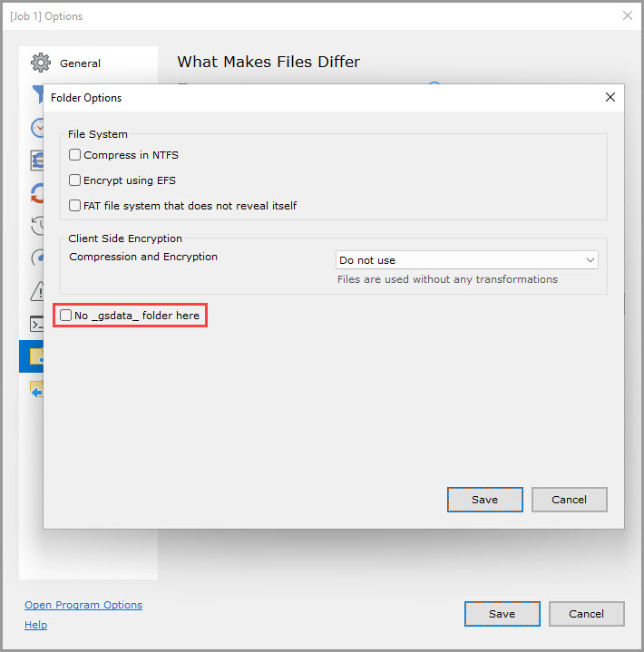The width and height of the screenshot is (644, 652).
Task: Click Save at bottom of Job Options window
Action: coord(502,614)
